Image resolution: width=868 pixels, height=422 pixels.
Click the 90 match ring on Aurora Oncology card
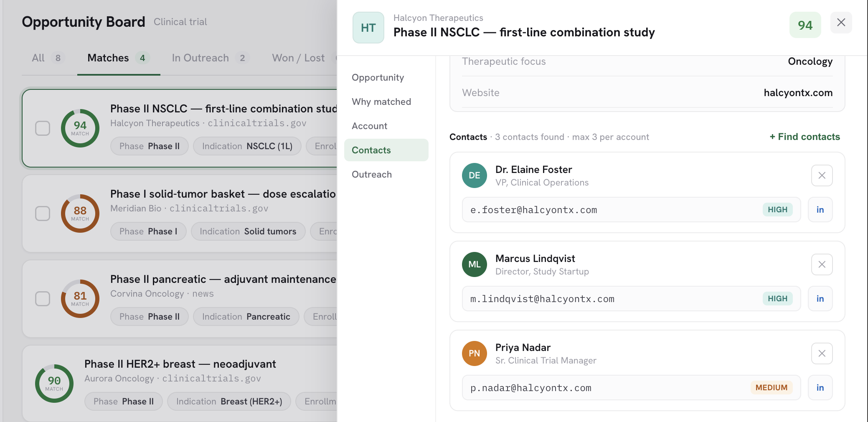54,384
